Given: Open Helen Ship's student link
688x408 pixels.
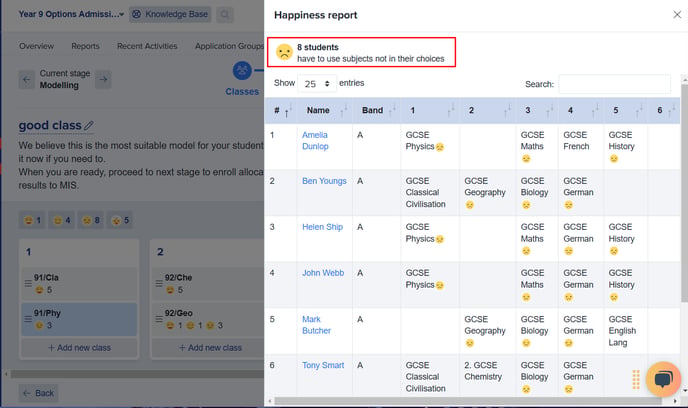Looking at the screenshot, I should pyautogui.click(x=322, y=227).
